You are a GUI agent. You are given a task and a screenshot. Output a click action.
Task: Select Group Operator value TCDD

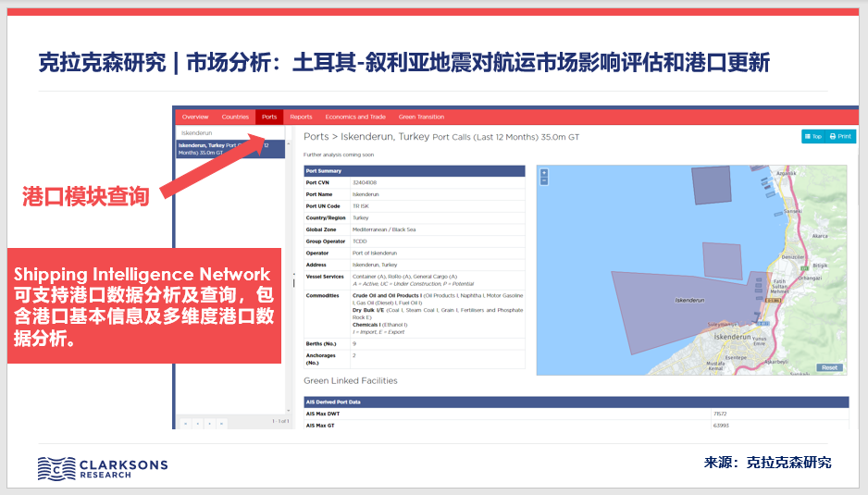pyautogui.click(x=360, y=241)
